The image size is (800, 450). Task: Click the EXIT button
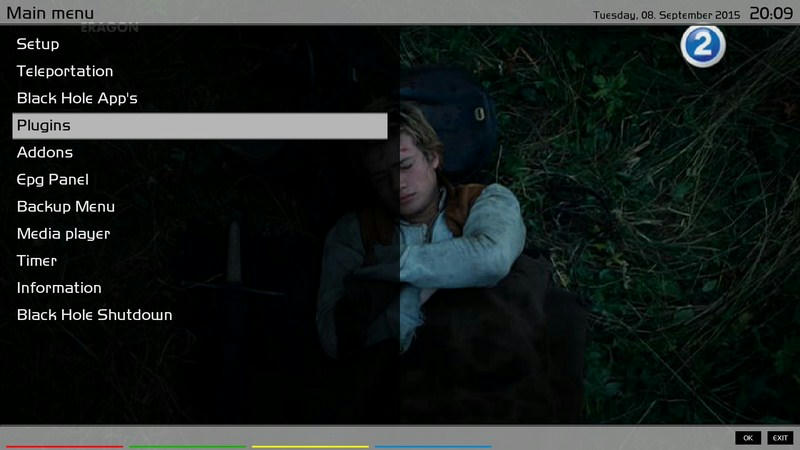[x=780, y=438]
